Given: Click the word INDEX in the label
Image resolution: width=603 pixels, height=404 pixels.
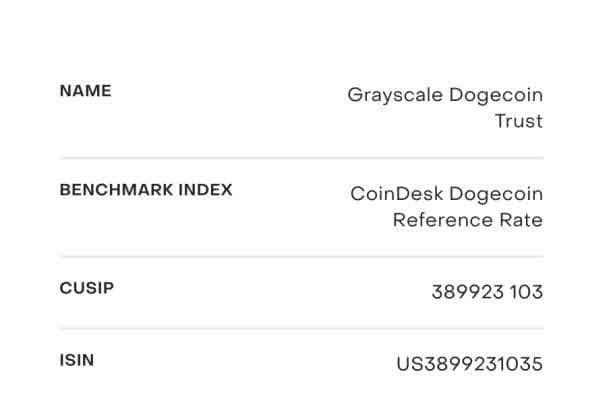Looking at the screenshot, I should point(205,190).
